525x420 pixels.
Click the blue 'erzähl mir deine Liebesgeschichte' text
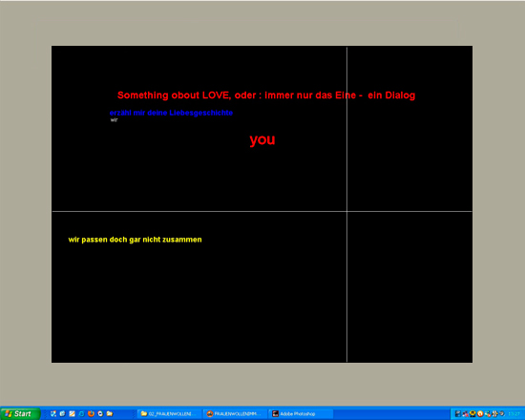[x=171, y=113]
